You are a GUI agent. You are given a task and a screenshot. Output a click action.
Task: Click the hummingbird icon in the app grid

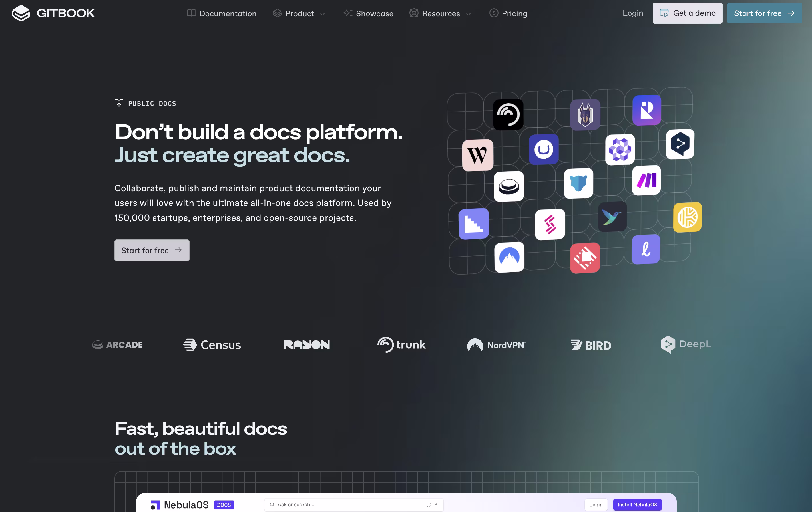(x=612, y=217)
